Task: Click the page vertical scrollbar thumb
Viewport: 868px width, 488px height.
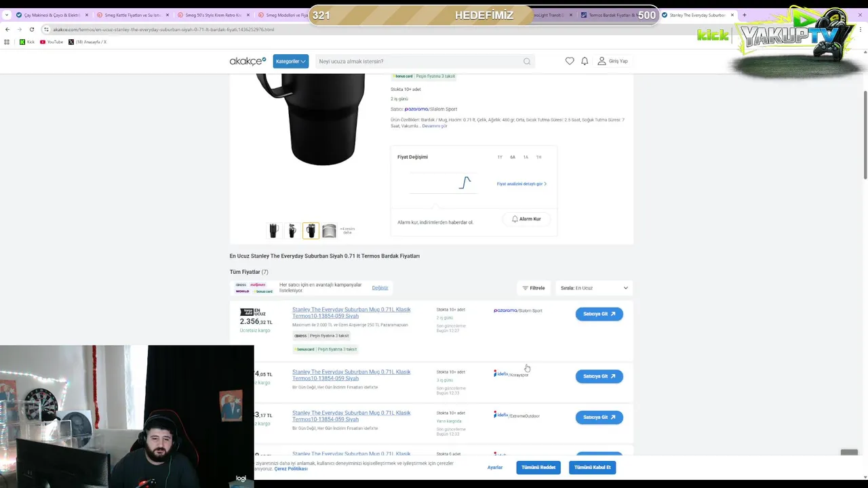Action: pos(865,136)
